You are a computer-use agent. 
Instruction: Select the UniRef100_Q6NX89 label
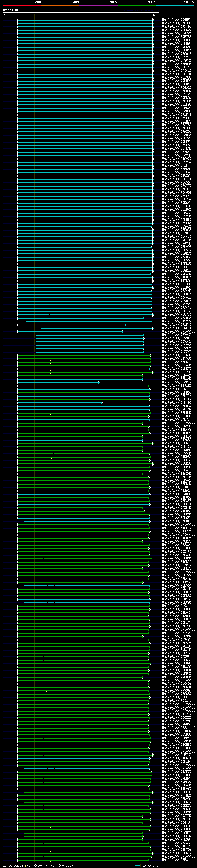(177, 426)
